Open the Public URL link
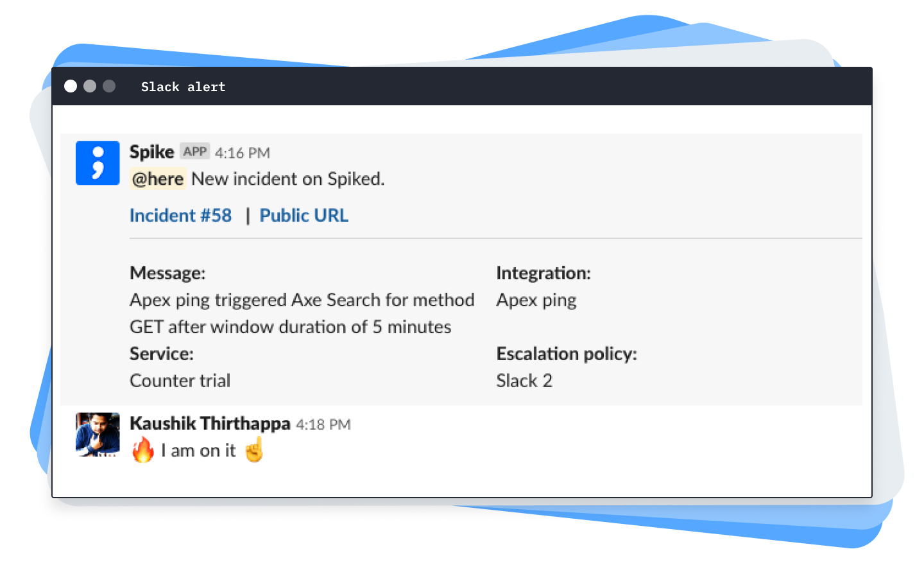 click(304, 215)
